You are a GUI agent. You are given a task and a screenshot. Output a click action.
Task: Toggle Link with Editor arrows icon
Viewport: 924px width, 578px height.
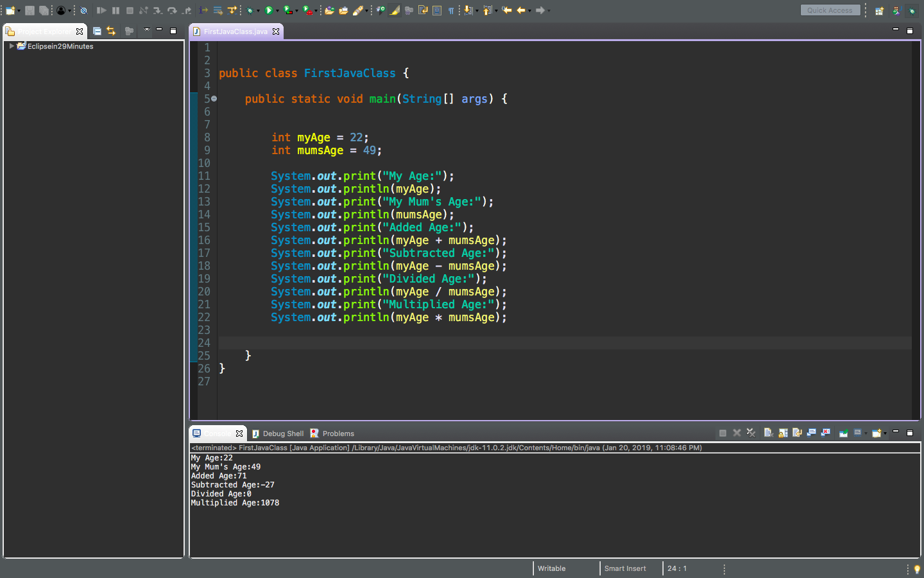[111, 31]
